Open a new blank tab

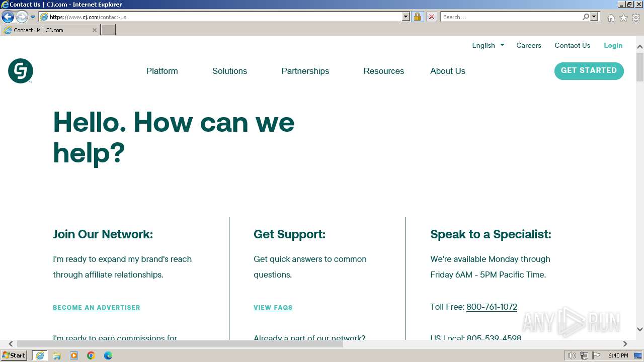pos(108,30)
